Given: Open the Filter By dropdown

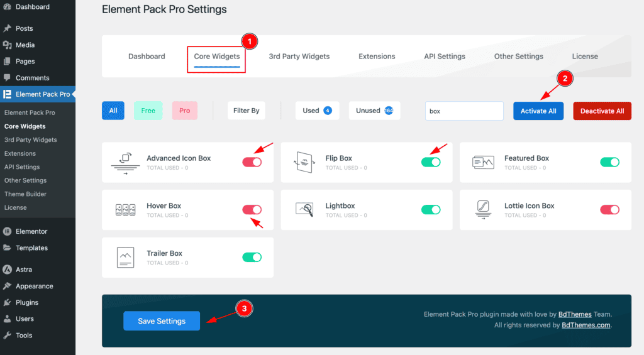Looking at the screenshot, I should click(247, 111).
